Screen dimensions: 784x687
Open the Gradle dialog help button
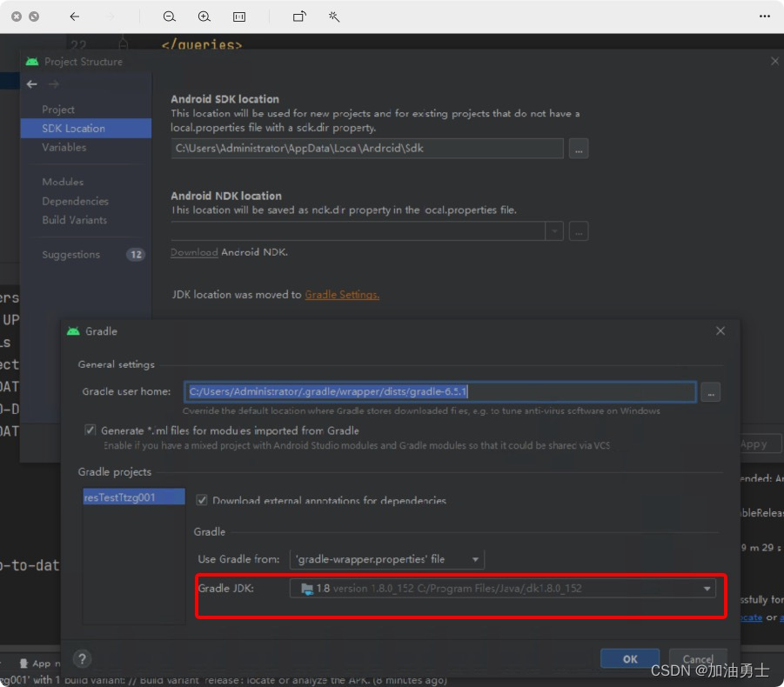coord(82,658)
